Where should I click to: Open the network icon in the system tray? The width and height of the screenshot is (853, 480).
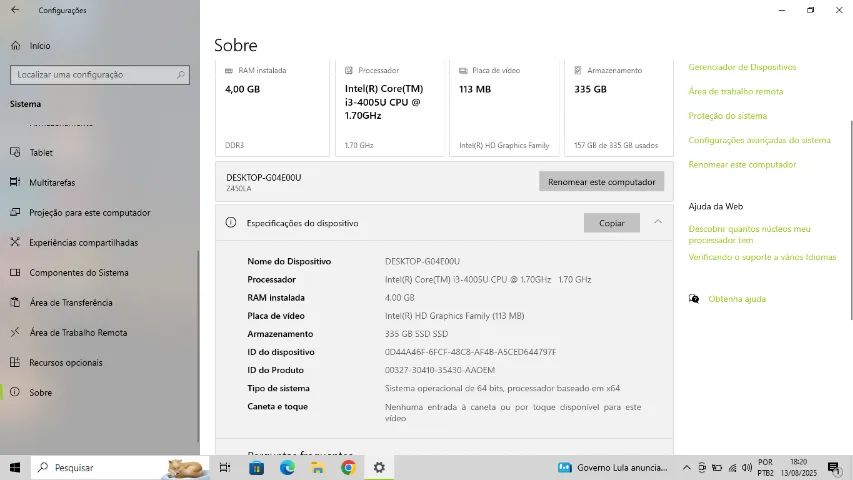(x=732, y=467)
